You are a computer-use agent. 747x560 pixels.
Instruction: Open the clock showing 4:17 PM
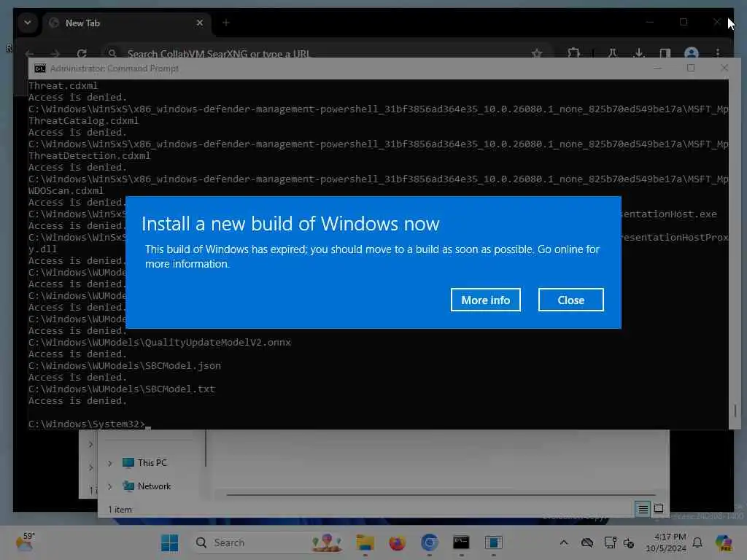(666, 542)
